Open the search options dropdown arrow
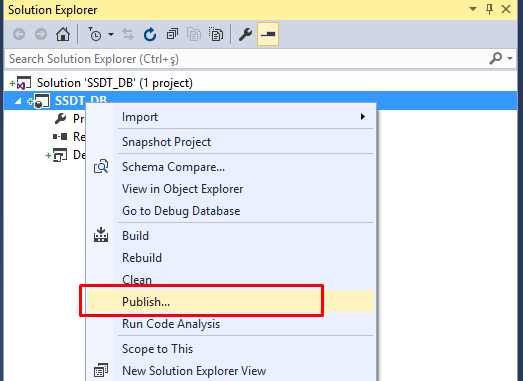 tap(510, 58)
